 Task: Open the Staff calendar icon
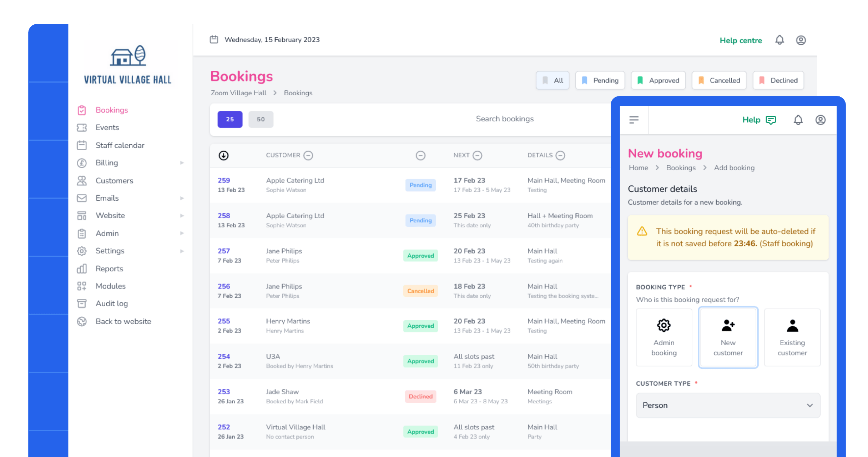(82, 145)
